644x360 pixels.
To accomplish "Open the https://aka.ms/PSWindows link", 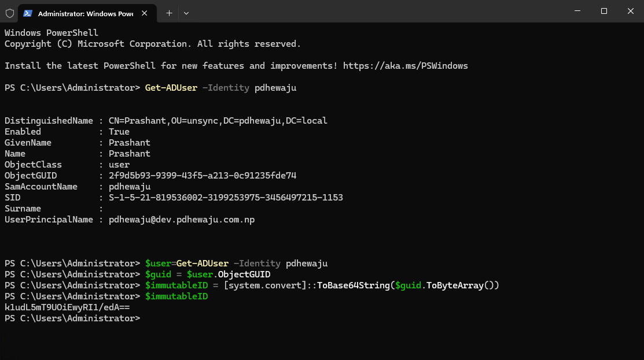I will [405, 66].
